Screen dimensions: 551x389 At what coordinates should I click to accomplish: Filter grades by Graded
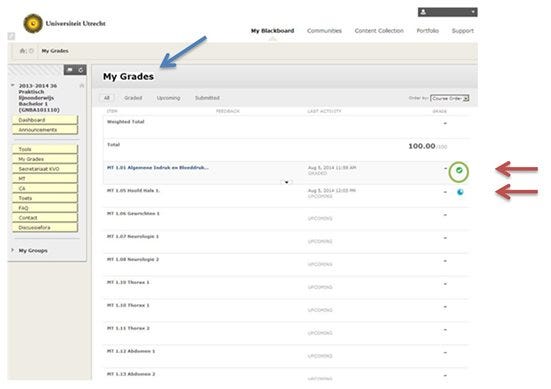[x=133, y=98]
